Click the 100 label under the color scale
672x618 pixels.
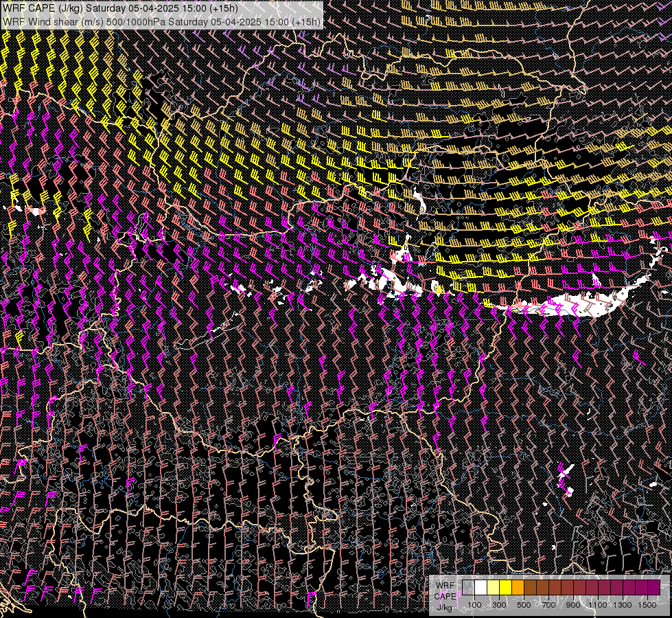tap(474, 605)
